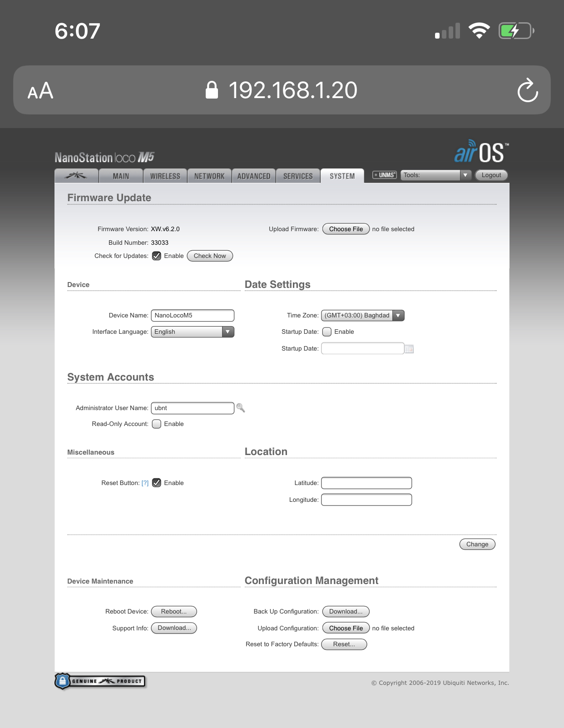Select the SERVICES tab
The height and width of the screenshot is (728, 564).
click(x=298, y=176)
